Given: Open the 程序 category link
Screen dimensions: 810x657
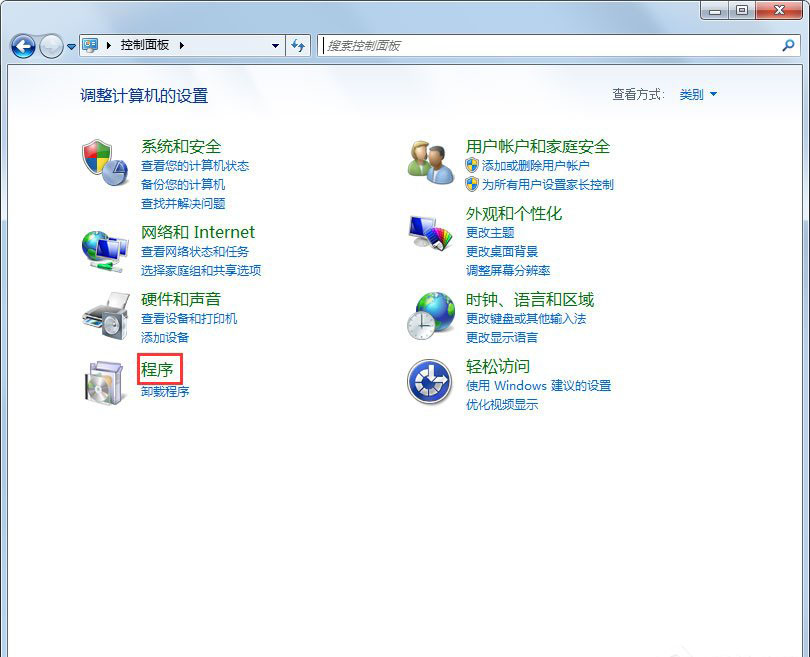Looking at the screenshot, I should tap(158, 370).
